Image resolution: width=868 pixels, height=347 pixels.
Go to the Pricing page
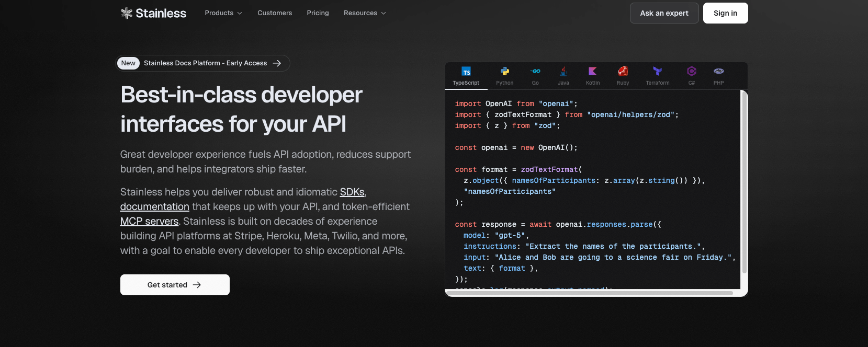318,13
